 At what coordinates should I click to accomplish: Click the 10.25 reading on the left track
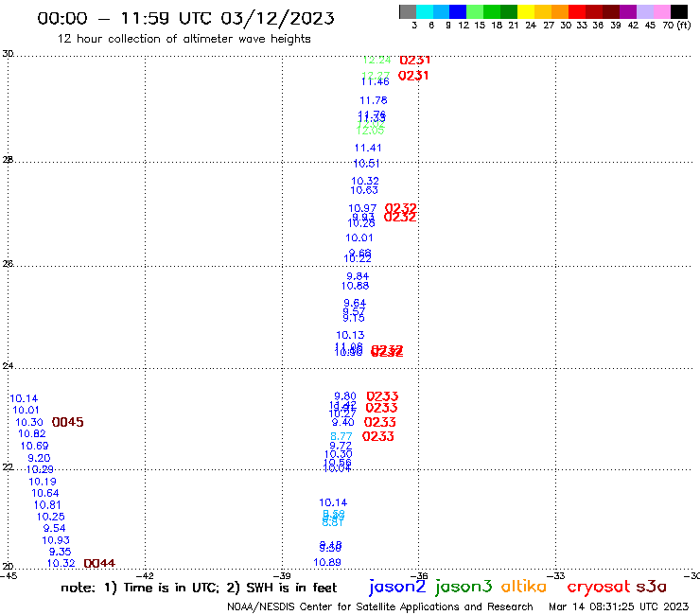tap(50, 517)
